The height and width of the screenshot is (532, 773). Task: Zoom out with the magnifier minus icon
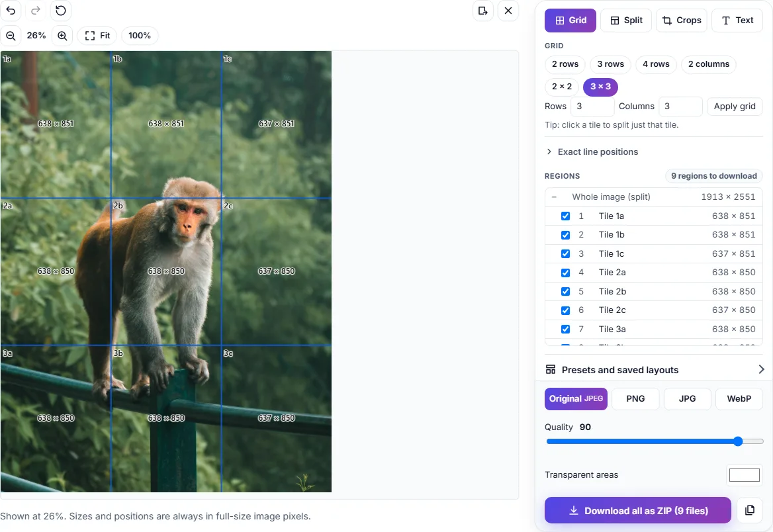(11, 36)
